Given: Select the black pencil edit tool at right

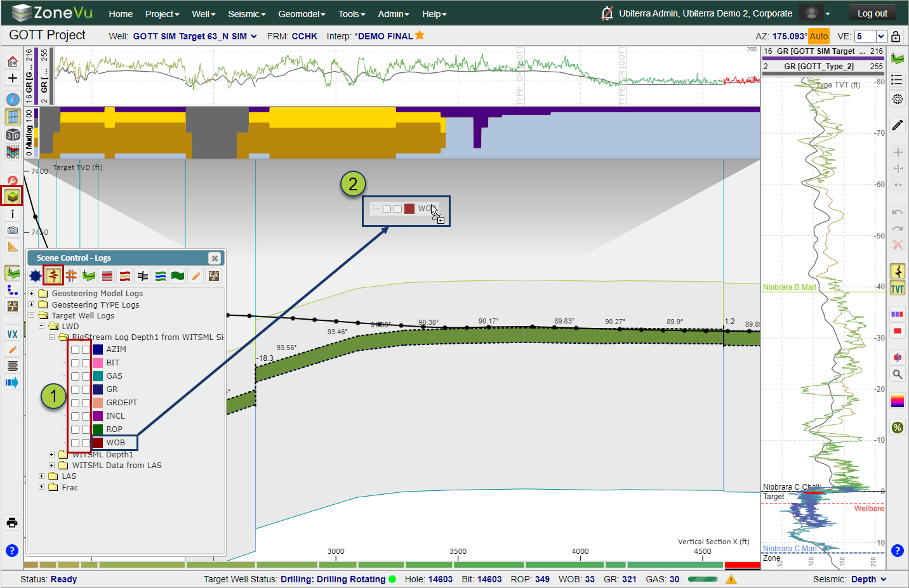Looking at the screenshot, I should coord(898,125).
